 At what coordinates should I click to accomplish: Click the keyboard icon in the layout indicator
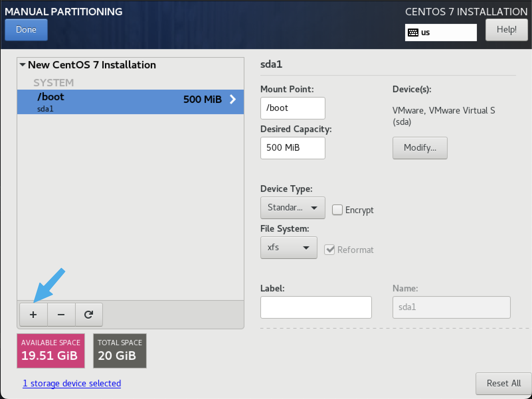coord(413,32)
